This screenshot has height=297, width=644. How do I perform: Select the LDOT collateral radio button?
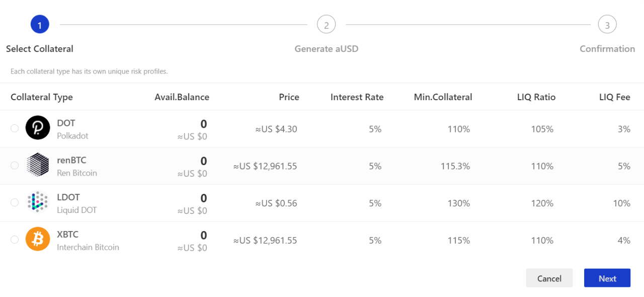click(15, 202)
